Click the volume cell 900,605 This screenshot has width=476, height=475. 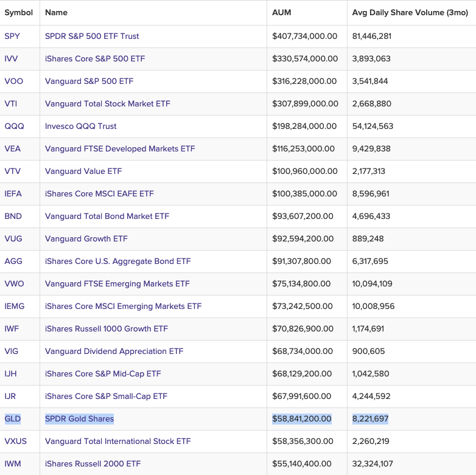(368, 351)
